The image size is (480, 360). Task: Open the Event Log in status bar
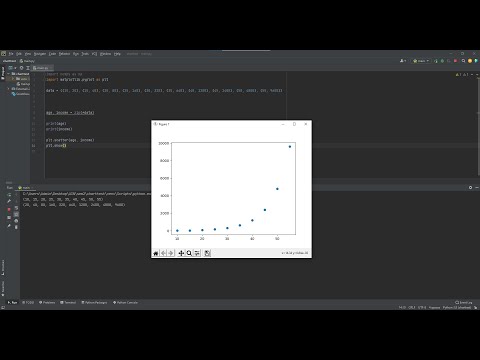[464, 302]
